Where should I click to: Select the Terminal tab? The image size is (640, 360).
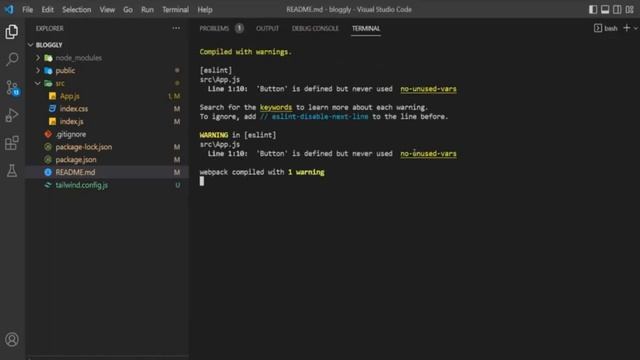pos(366,28)
